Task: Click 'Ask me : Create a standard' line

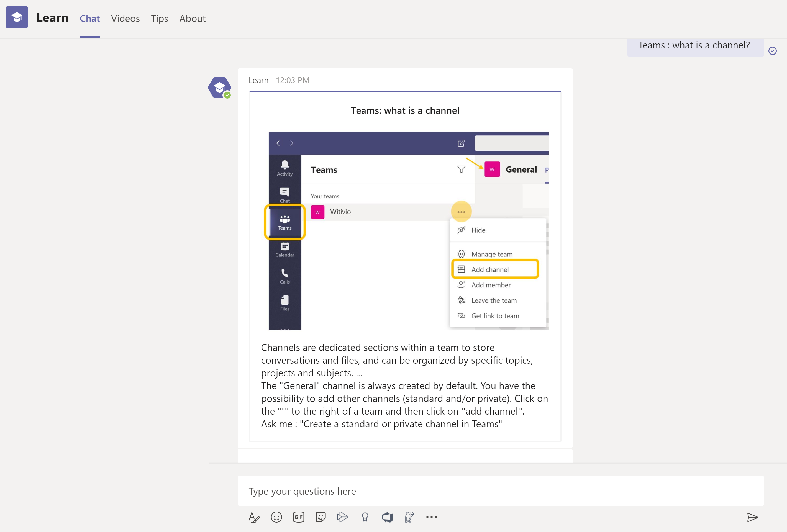Action: pos(382,424)
